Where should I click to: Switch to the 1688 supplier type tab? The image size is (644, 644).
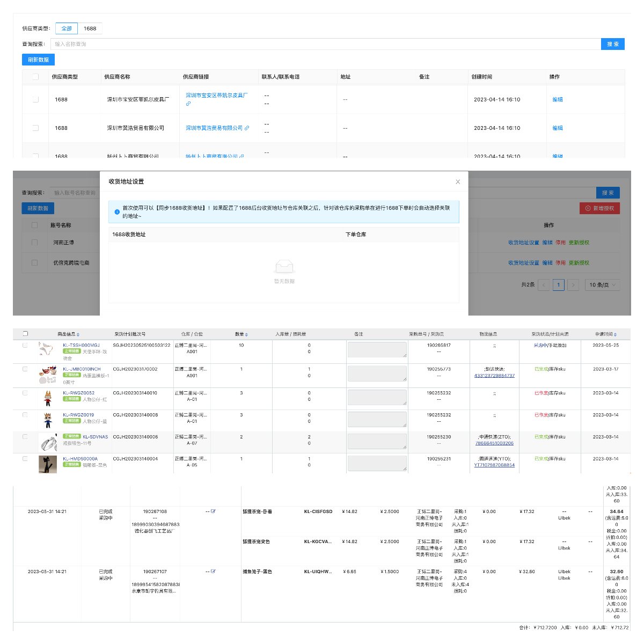point(90,28)
